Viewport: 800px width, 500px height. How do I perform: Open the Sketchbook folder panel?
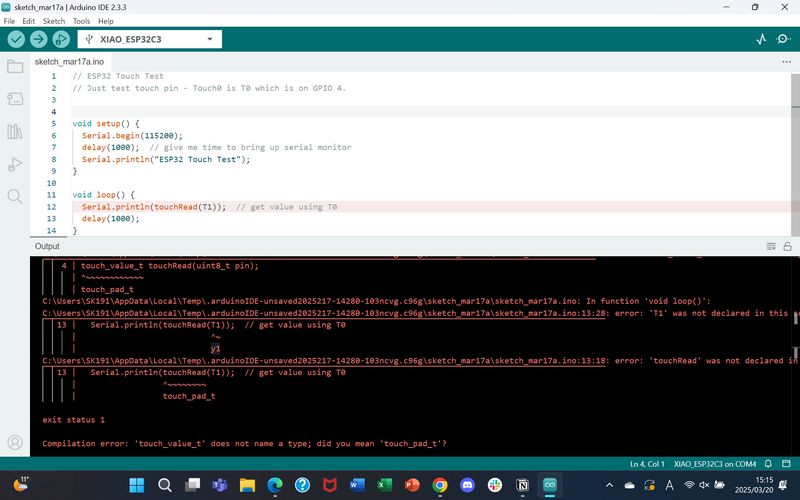(x=15, y=66)
